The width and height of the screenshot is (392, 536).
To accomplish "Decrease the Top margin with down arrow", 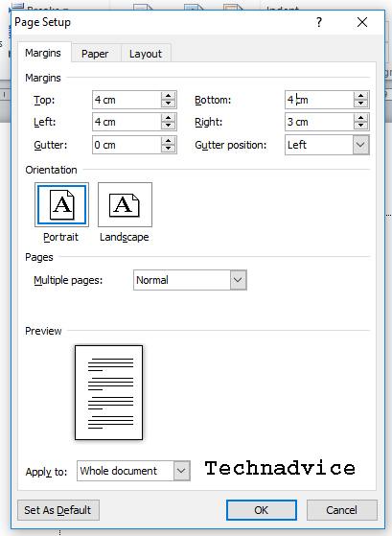I will 168,104.
